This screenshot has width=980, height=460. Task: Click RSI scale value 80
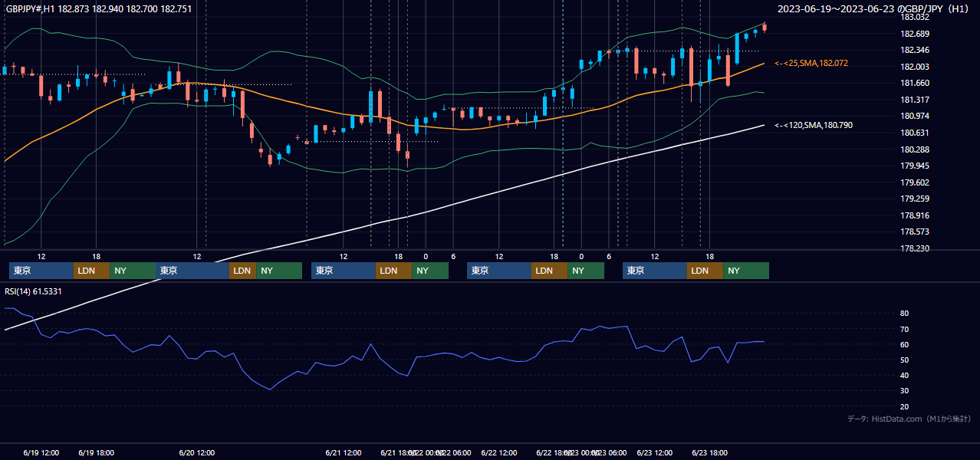(905, 314)
